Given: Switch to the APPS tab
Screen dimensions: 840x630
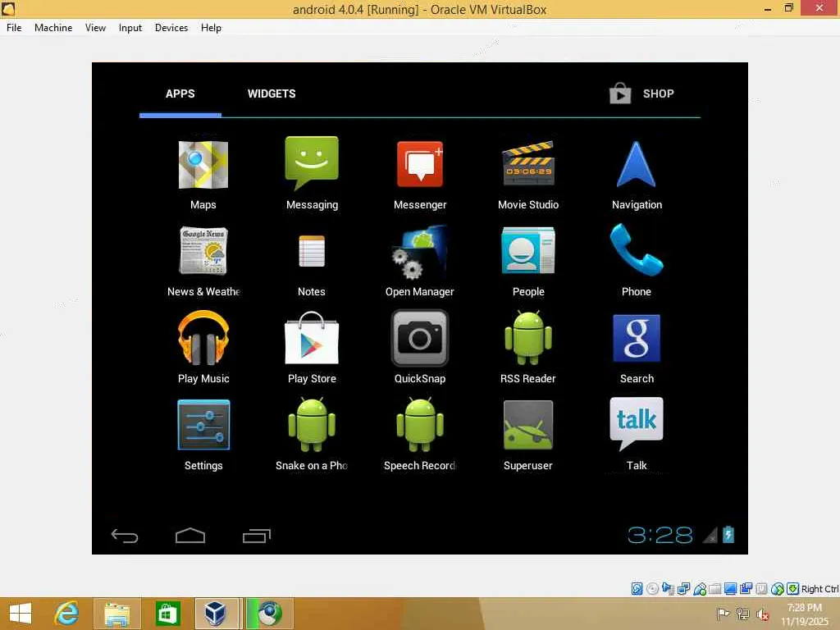Looking at the screenshot, I should click(x=180, y=94).
